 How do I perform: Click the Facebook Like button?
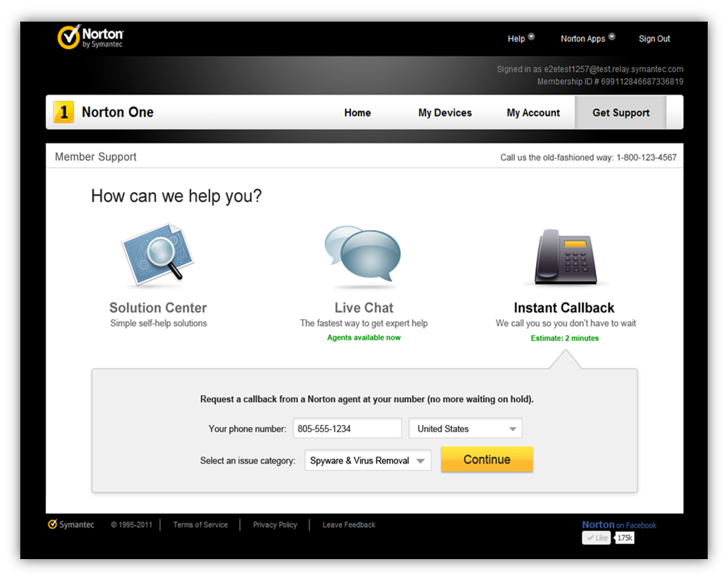[596, 537]
